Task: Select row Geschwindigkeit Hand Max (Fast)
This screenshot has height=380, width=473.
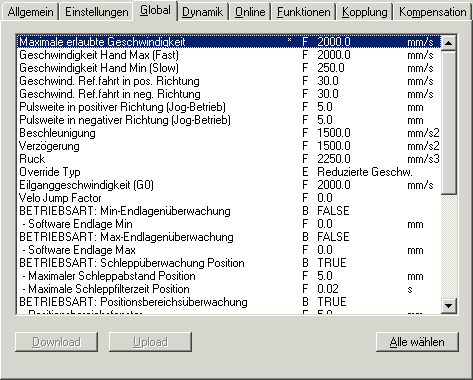Action: pyautogui.click(x=229, y=55)
